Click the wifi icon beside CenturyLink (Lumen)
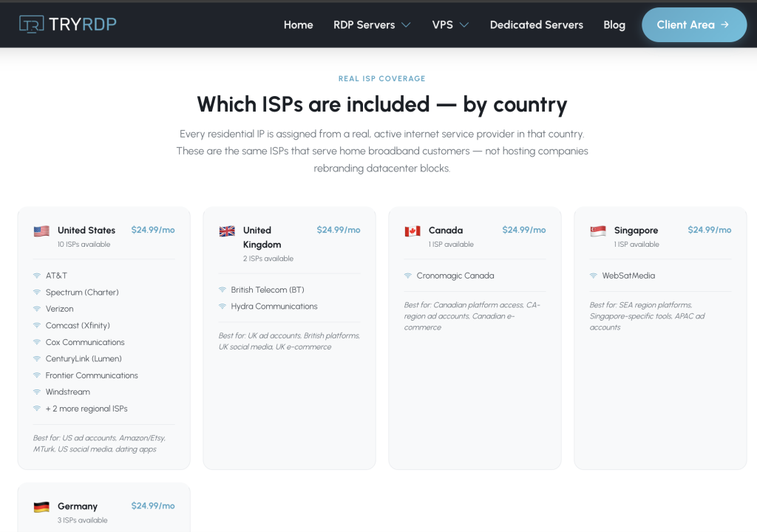757x532 pixels. point(37,358)
